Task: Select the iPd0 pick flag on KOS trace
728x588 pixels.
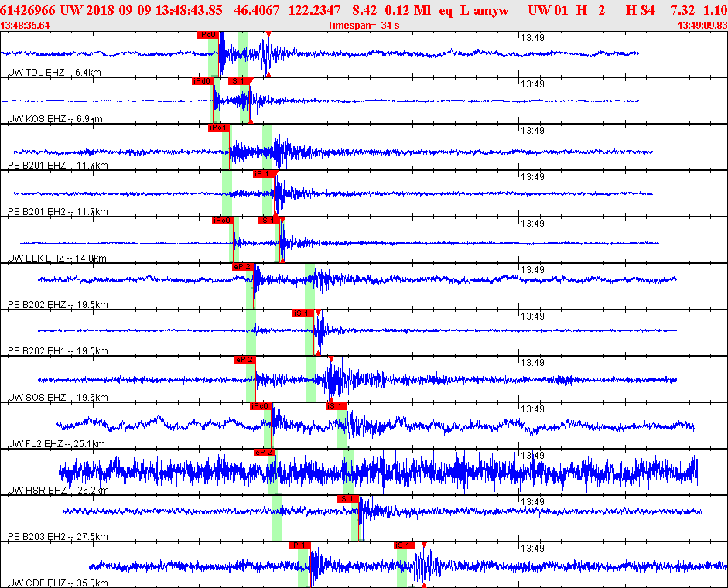Action: coord(202,81)
